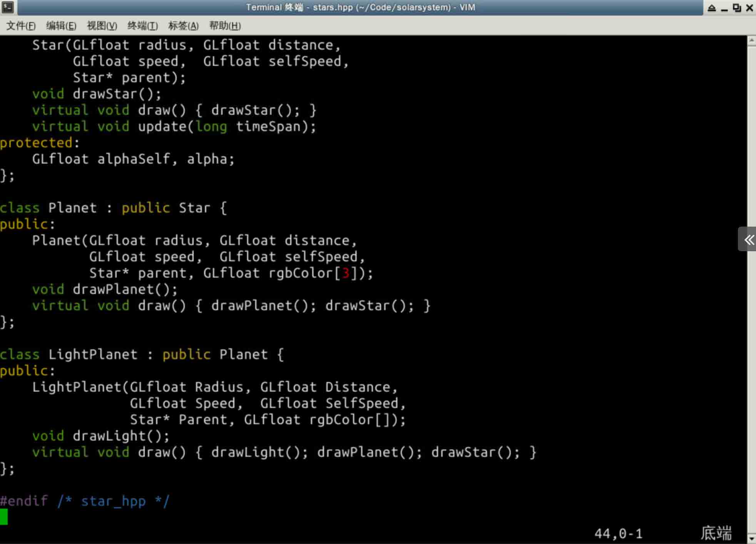This screenshot has width=756, height=544.
Task: Open the 文件(F) menu
Action: [21, 26]
